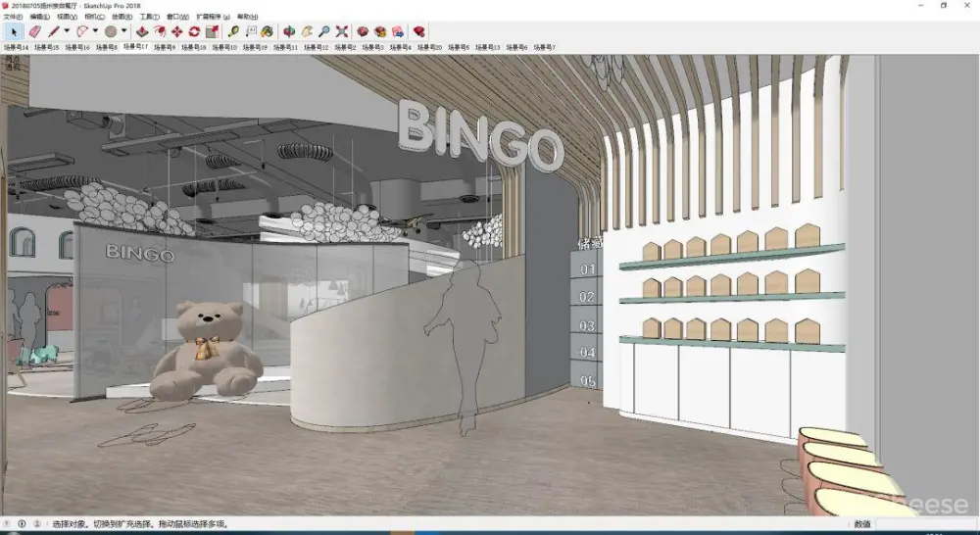Image resolution: width=980 pixels, height=535 pixels.
Task: Open the 文件 (File) menu
Action: (x=13, y=18)
